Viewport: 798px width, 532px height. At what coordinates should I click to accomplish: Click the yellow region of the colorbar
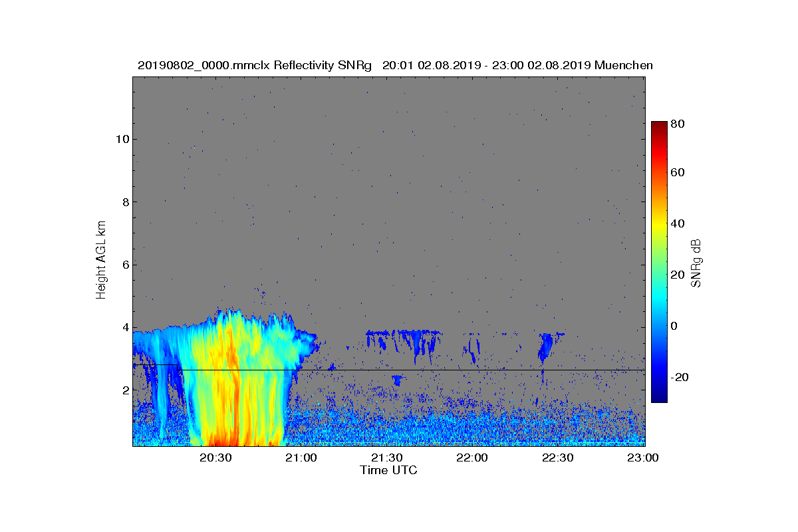pyautogui.click(x=659, y=226)
